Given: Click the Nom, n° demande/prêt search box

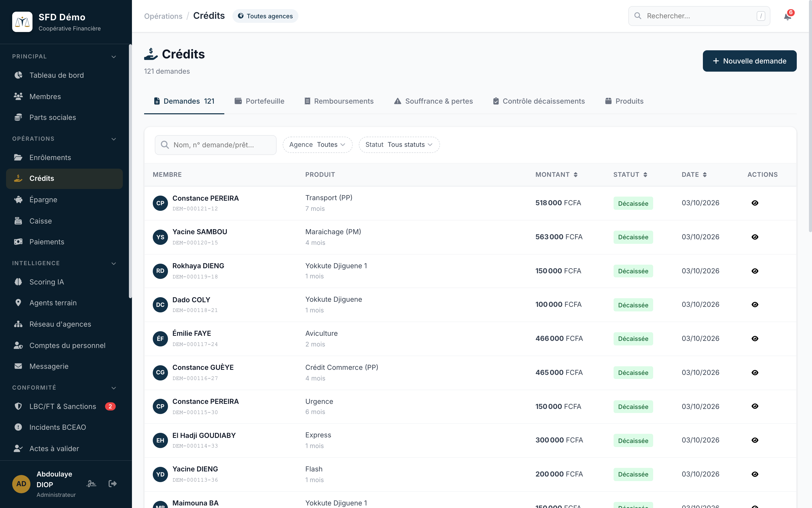Looking at the screenshot, I should [215, 145].
